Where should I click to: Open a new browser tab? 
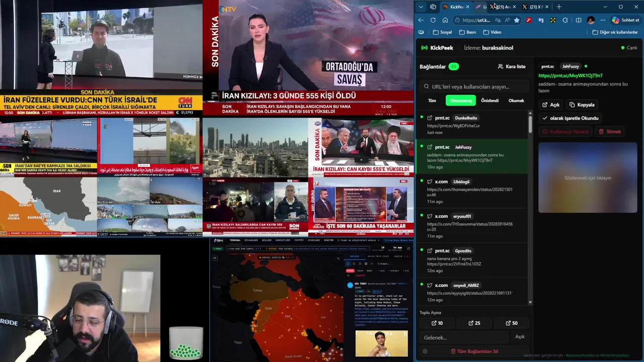[x=558, y=7]
